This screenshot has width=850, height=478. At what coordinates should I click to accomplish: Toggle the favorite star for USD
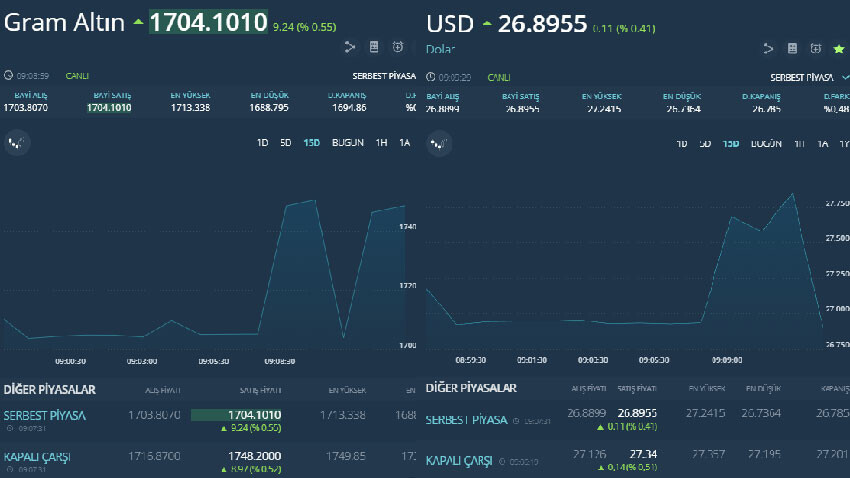click(839, 48)
